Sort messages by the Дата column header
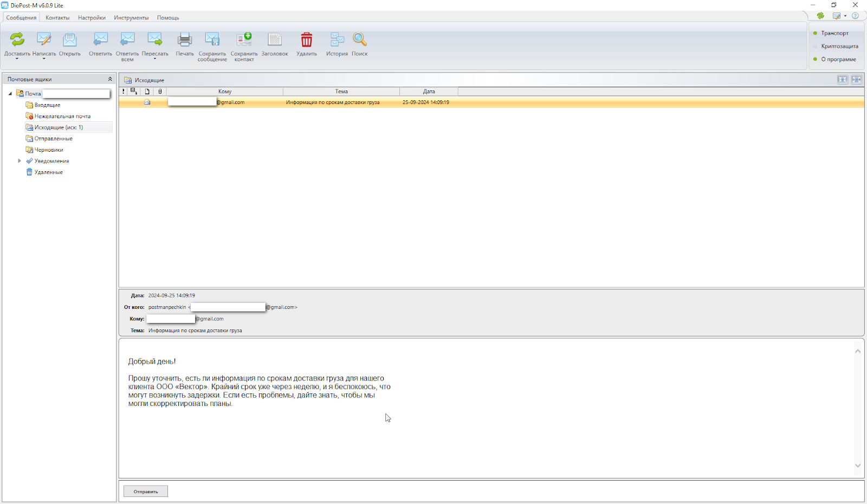The image size is (867, 504). coord(429,92)
